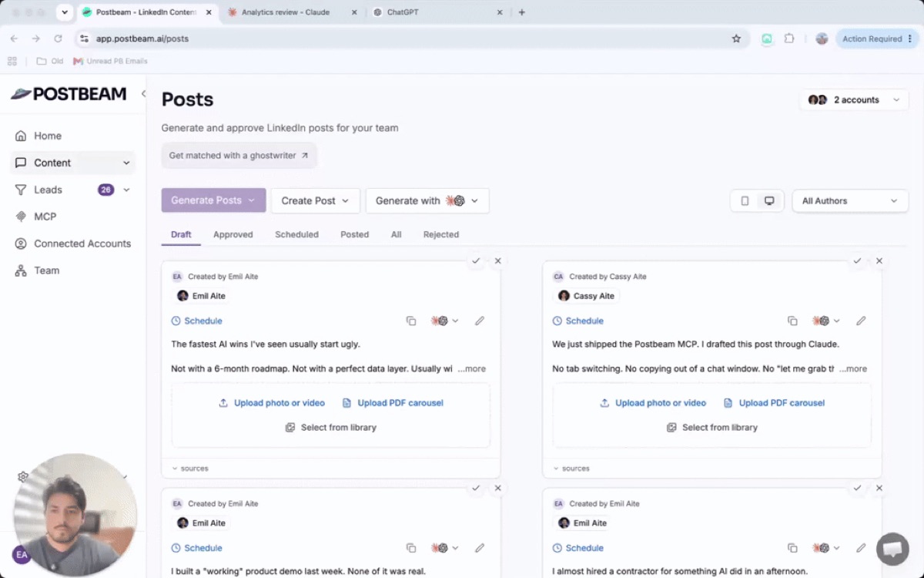This screenshot has width=924, height=578.
Task: Approve the fastest AI wins post
Action: 476,261
